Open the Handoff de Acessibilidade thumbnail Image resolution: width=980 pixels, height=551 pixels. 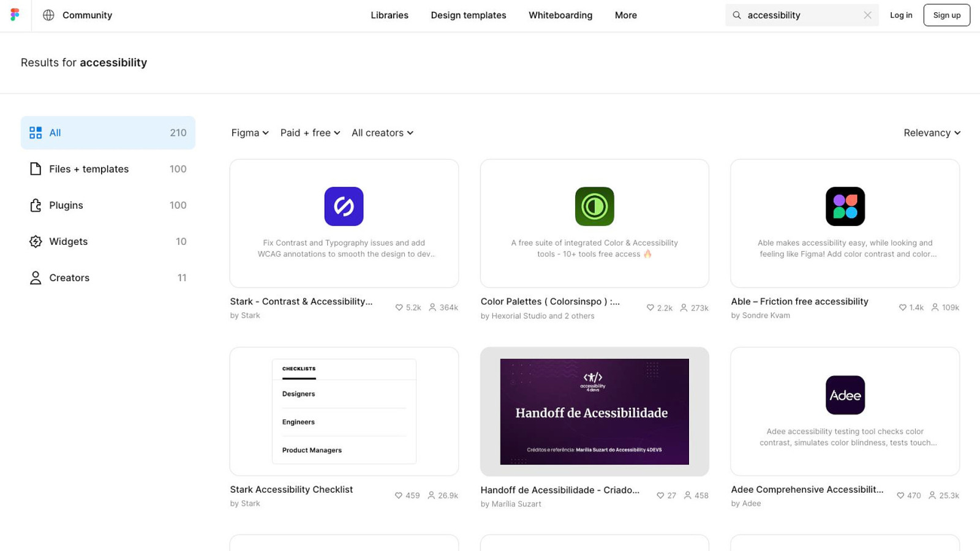pyautogui.click(x=595, y=411)
